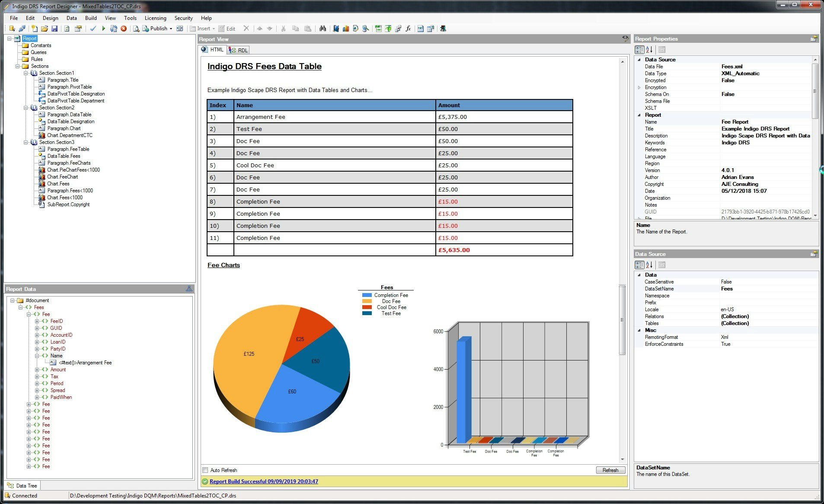Viewport: 824px width, 504px height.
Task: Select the Find binoculars icon on the toolbar
Action: pyautogui.click(x=323, y=29)
